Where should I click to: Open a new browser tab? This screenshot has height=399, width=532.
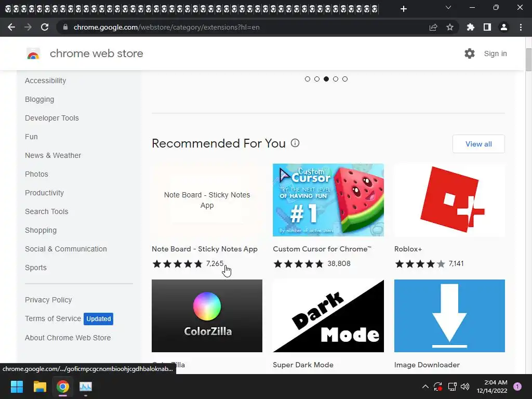(x=403, y=9)
